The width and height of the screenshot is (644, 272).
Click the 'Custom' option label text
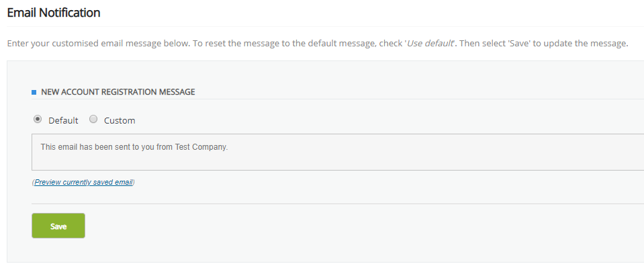120,120
